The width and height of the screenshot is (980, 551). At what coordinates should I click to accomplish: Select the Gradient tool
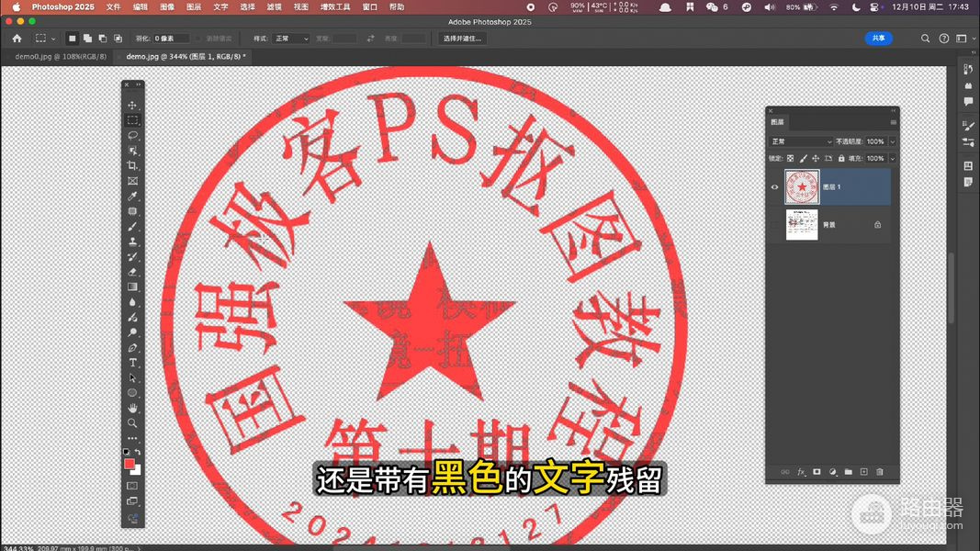[x=132, y=287]
